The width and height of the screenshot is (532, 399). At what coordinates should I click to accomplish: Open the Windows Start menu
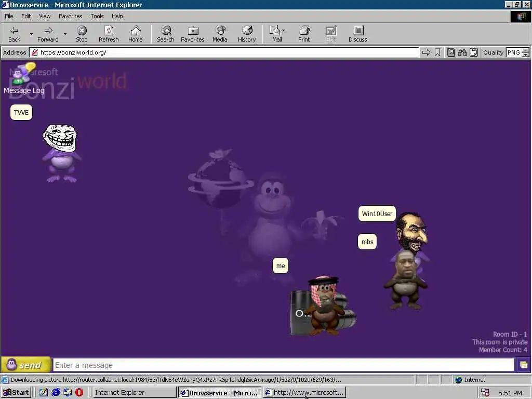[x=16, y=393]
